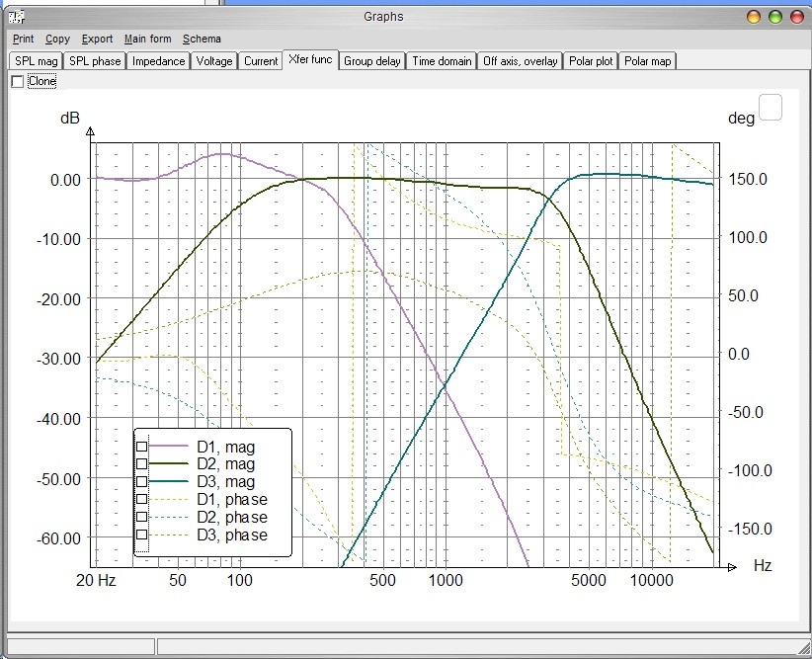Open the Export menu
The height and width of the screenshot is (659, 812).
click(x=97, y=39)
